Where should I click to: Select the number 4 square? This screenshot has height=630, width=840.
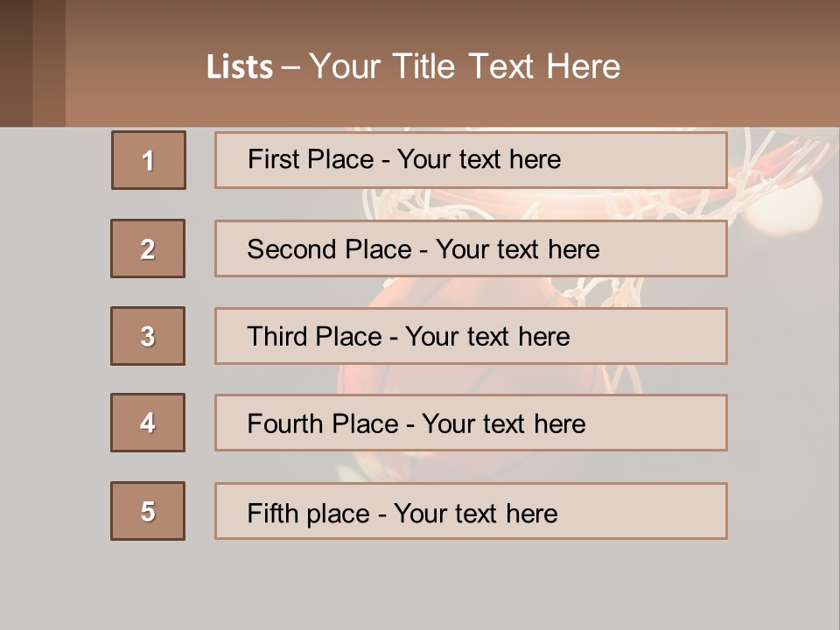point(148,423)
